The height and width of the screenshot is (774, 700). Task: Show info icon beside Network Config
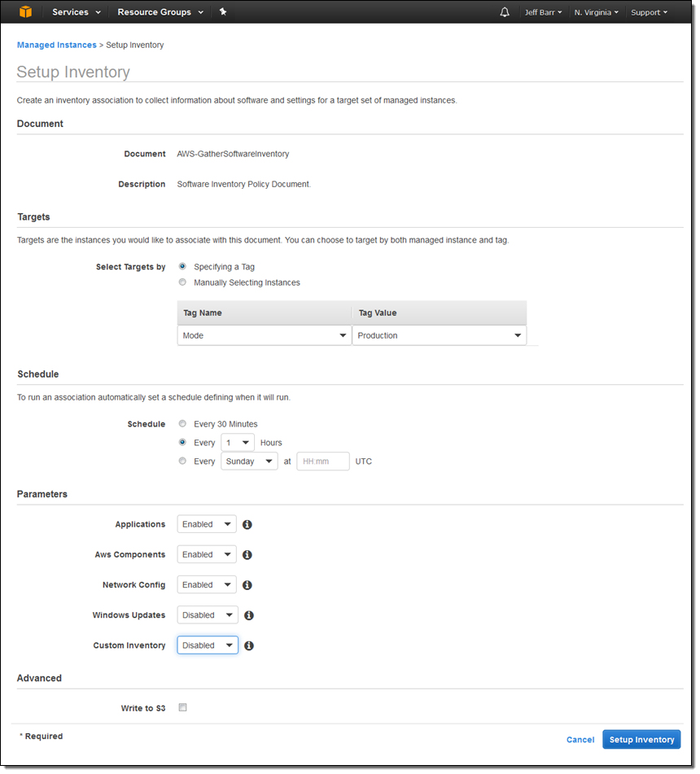point(247,585)
